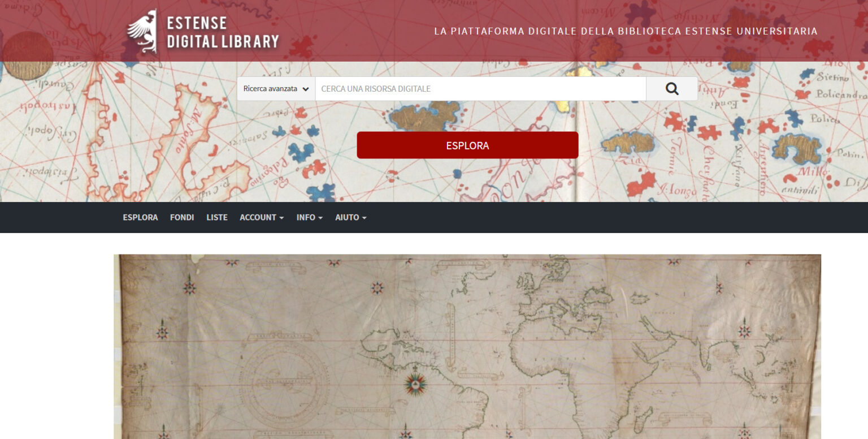Image resolution: width=868 pixels, height=439 pixels.
Task: Open the FONDI menu item
Action: coord(182,217)
